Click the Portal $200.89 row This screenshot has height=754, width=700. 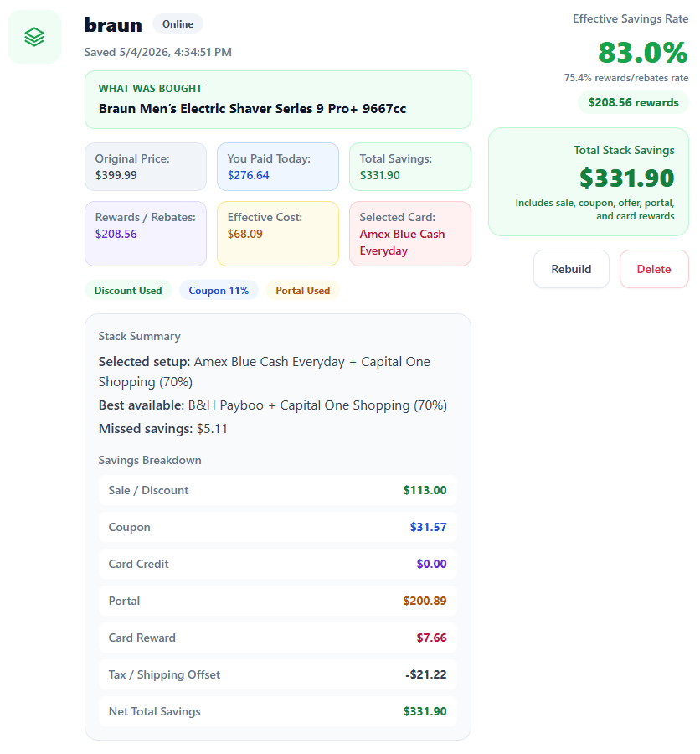pyautogui.click(x=278, y=601)
